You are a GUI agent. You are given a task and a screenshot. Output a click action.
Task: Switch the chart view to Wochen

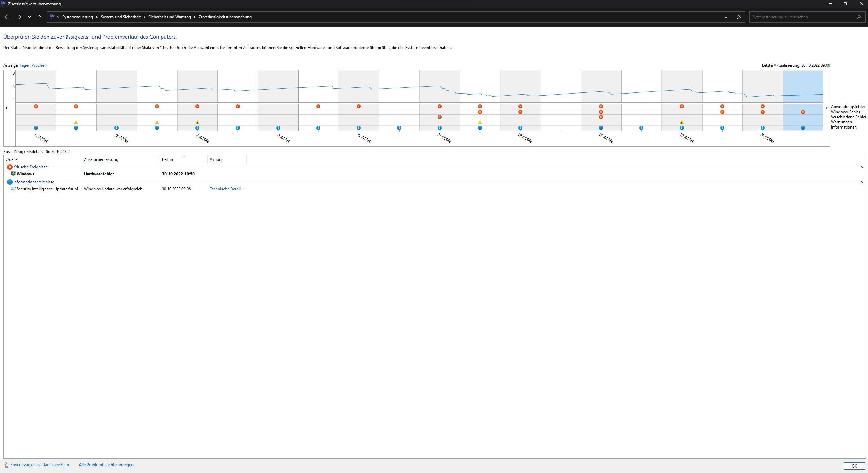pyautogui.click(x=39, y=65)
